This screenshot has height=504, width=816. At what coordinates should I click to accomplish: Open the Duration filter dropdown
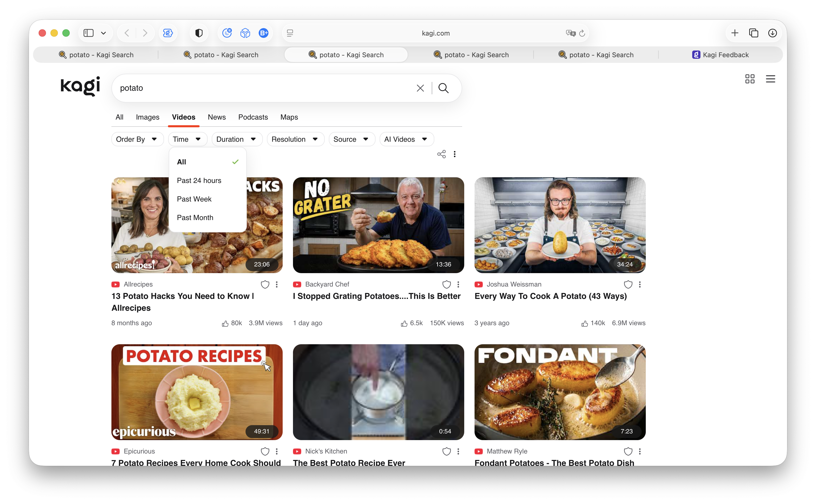tap(237, 139)
